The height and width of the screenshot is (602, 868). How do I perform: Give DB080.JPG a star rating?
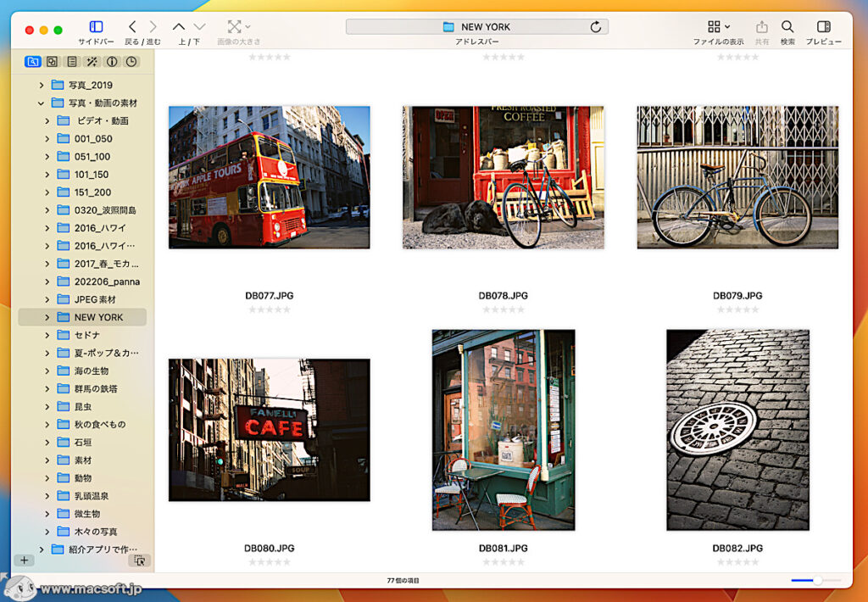[269, 561]
